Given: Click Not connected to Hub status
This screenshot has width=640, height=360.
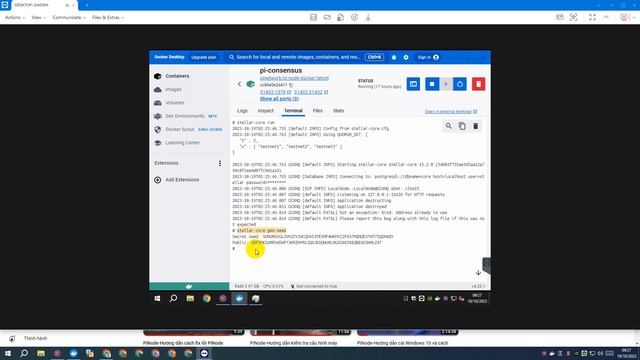Looking at the screenshot, I should tap(314, 286).
